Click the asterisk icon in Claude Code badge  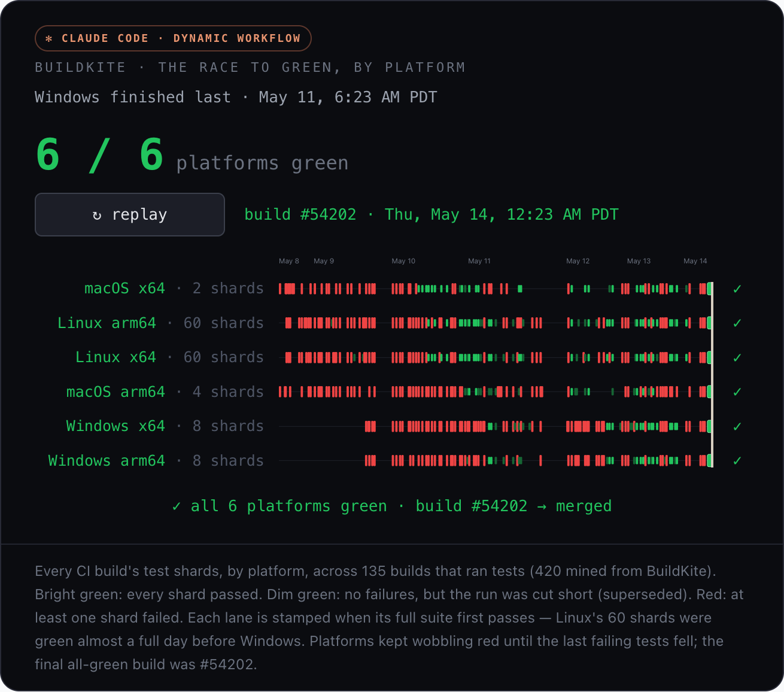[x=49, y=39]
